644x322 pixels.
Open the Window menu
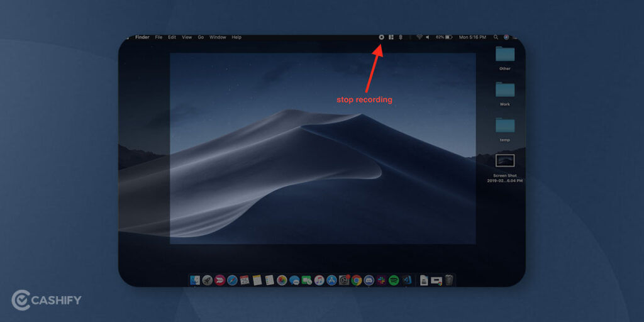coord(218,37)
